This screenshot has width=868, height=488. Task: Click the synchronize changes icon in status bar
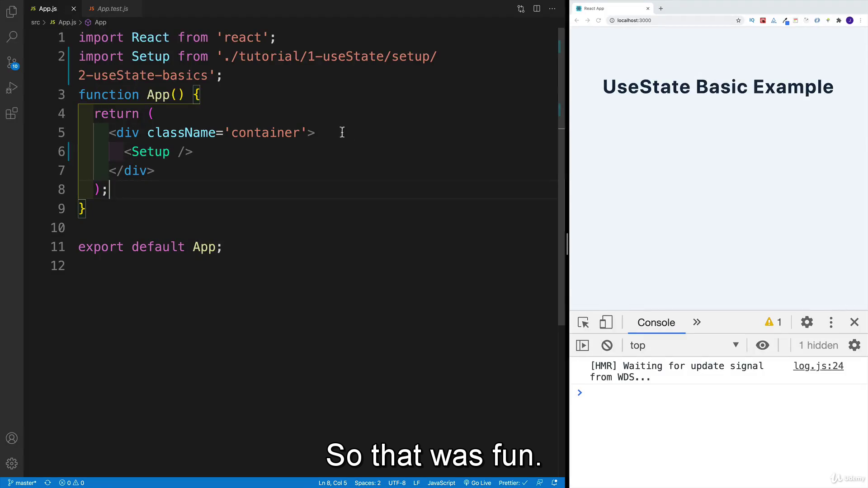click(47, 483)
